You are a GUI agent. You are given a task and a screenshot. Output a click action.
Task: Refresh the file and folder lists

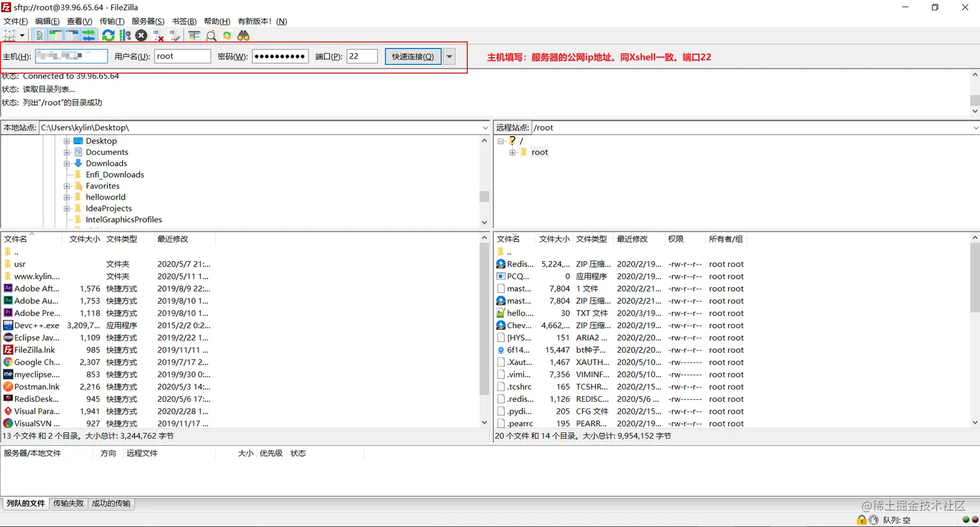[x=108, y=36]
